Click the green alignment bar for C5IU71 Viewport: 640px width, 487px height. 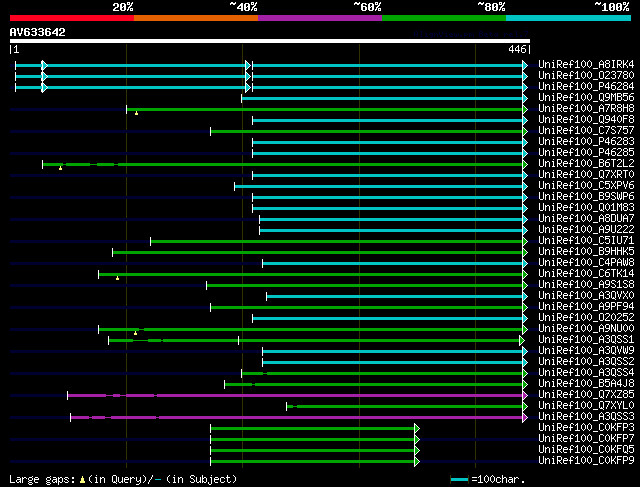(339, 242)
